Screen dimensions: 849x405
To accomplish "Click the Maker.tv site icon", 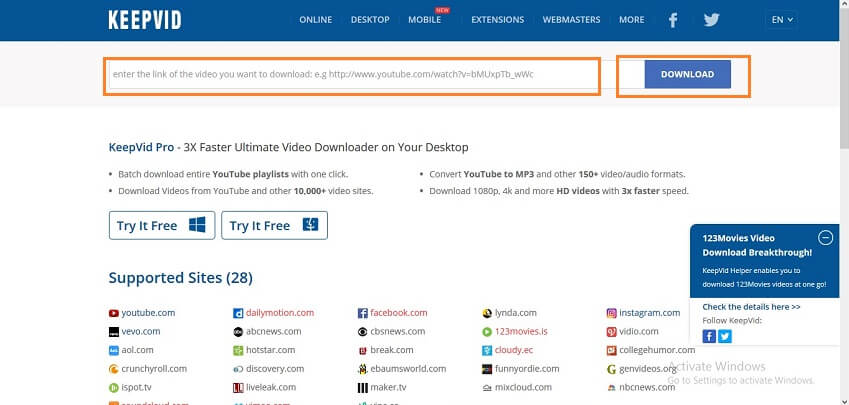I will tap(362, 388).
